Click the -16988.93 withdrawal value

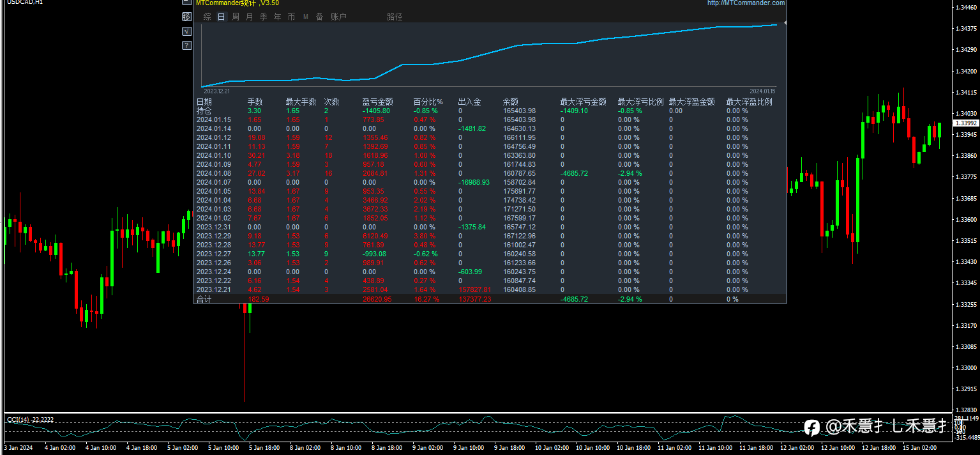pos(474,182)
